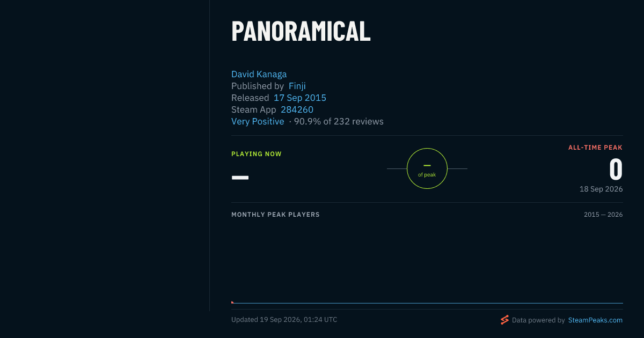Click the Updated 19 Sep 2026 timestamp

click(284, 319)
